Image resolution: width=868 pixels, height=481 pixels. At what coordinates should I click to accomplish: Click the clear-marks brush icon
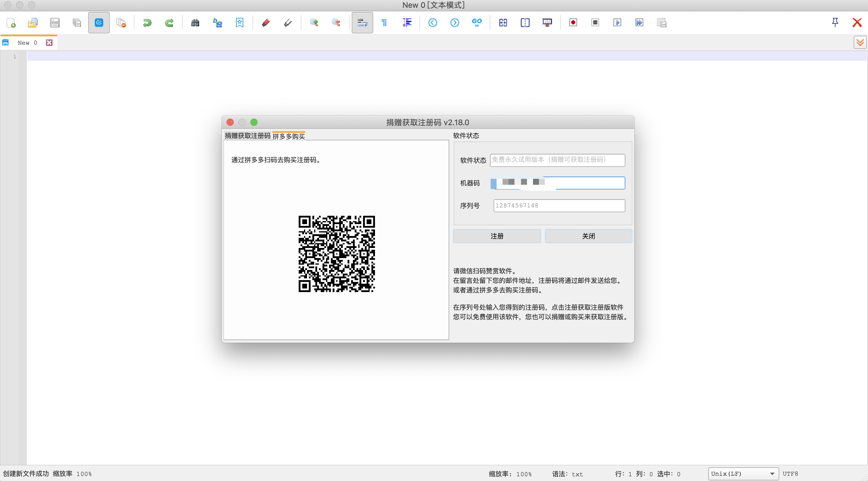(287, 23)
